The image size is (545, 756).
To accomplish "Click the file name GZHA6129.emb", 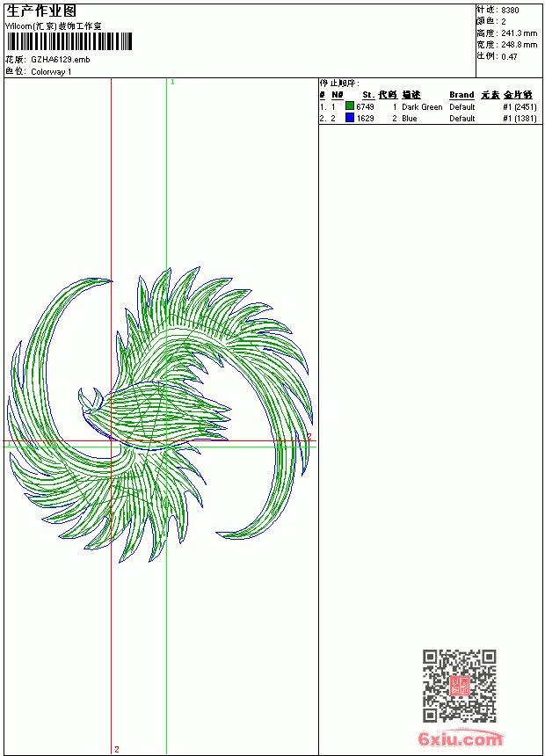I will (61, 60).
